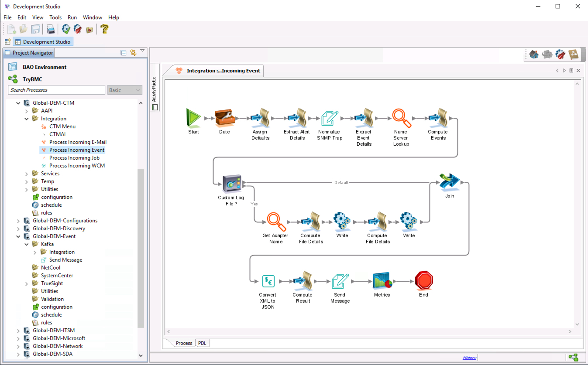Expand the AAPI folder
The height and width of the screenshot is (365, 588).
point(27,111)
